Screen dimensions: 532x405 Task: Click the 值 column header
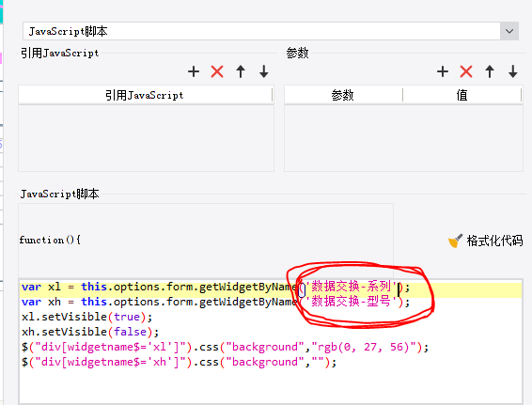pyautogui.click(x=462, y=95)
